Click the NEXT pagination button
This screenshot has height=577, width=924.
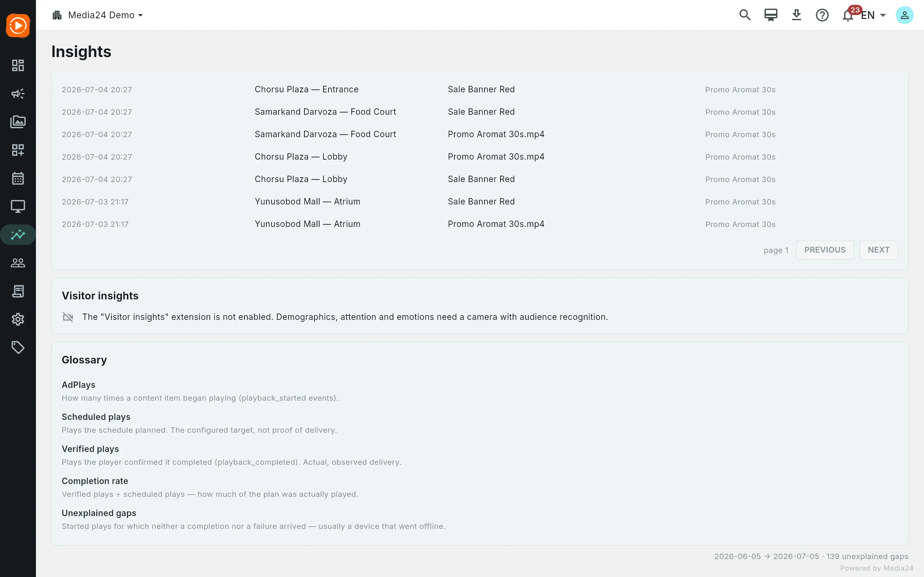tap(878, 250)
